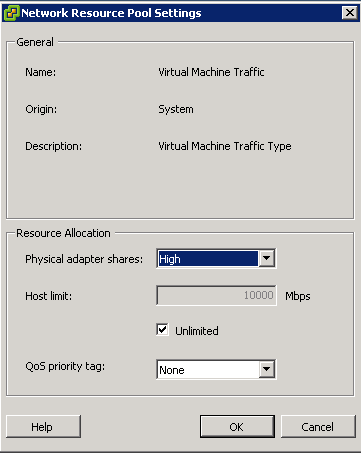361x453 pixels.
Task: Cancel the resource pool changes
Action: point(318,426)
